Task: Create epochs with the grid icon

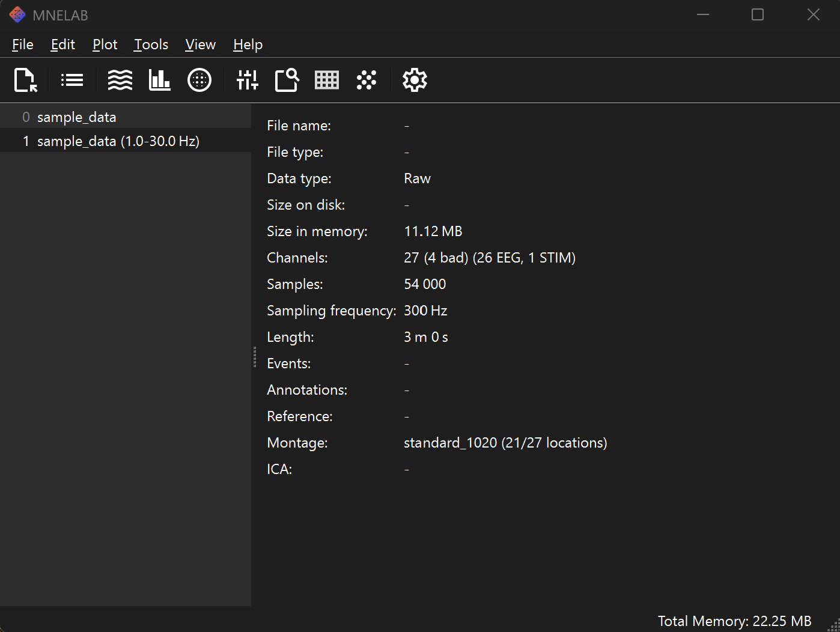Action: [x=327, y=80]
